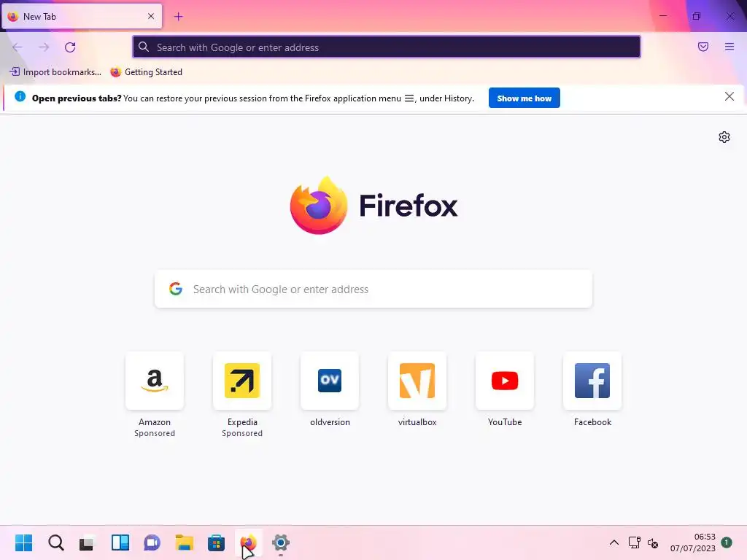Click Firefox icon in taskbar
Image resolution: width=747 pixels, height=560 pixels.
point(248,542)
